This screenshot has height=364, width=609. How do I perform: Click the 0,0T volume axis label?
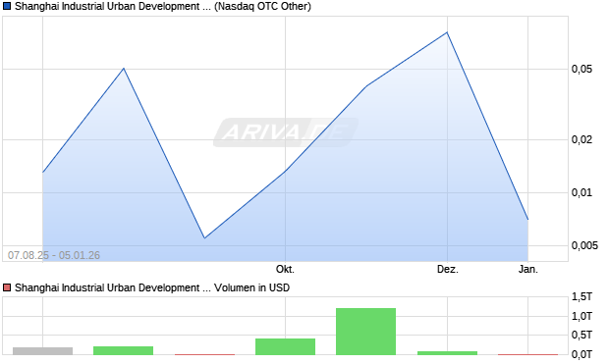[581, 354]
